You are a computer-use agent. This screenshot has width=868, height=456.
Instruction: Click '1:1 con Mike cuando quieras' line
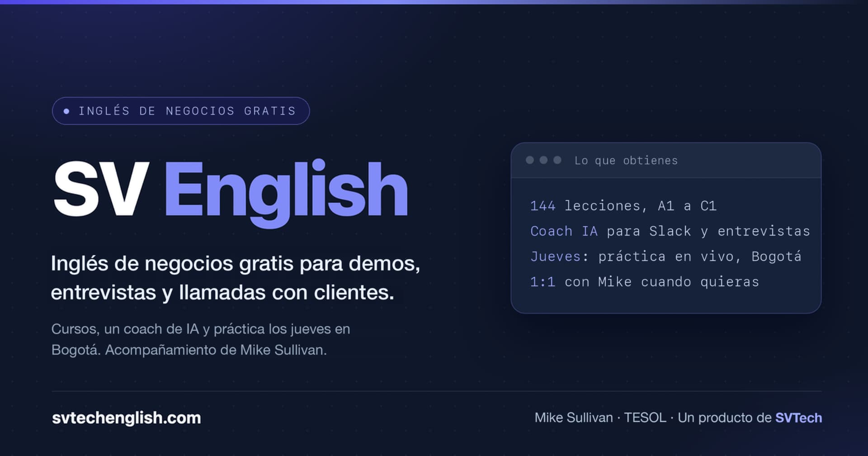[x=645, y=282]
